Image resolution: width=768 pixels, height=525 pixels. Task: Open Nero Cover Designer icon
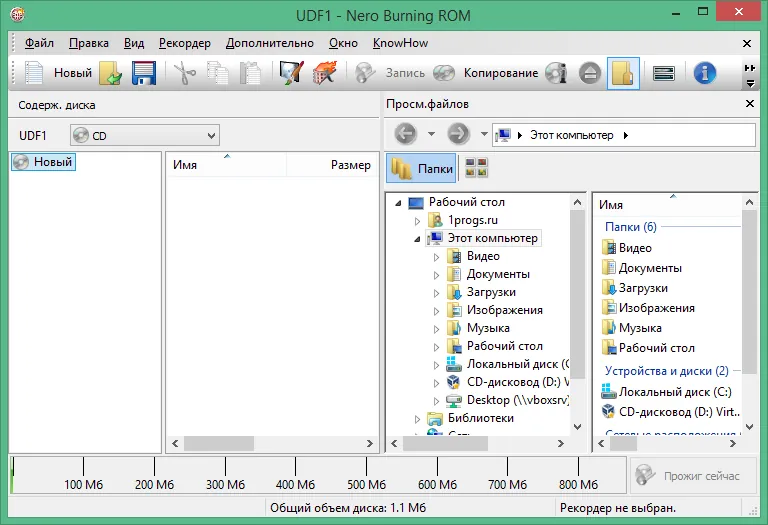point(291,73)
